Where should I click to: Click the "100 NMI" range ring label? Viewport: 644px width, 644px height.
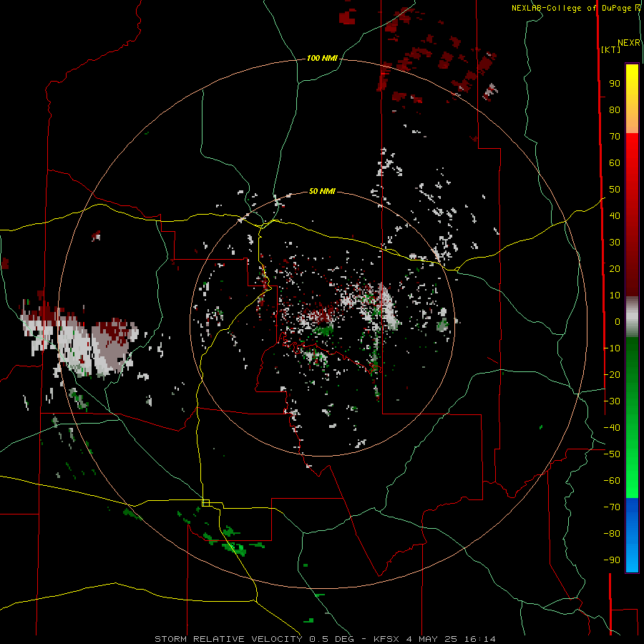(322, 59)
